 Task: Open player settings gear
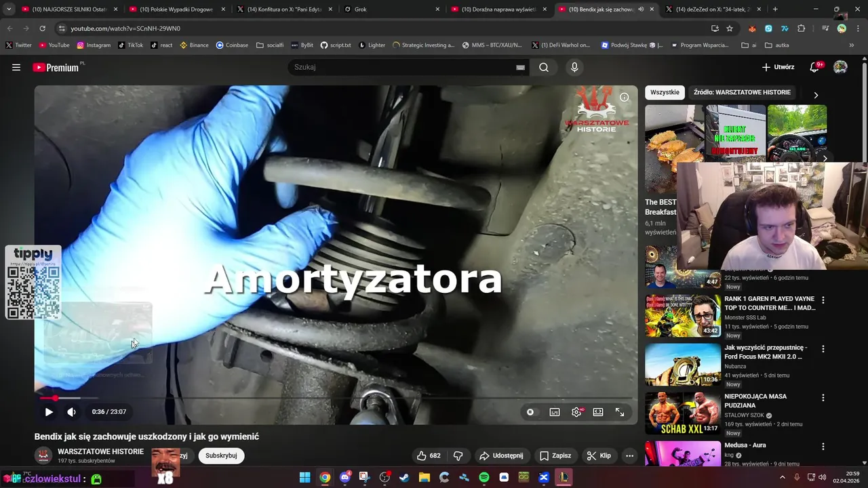(x=576, y=411)
